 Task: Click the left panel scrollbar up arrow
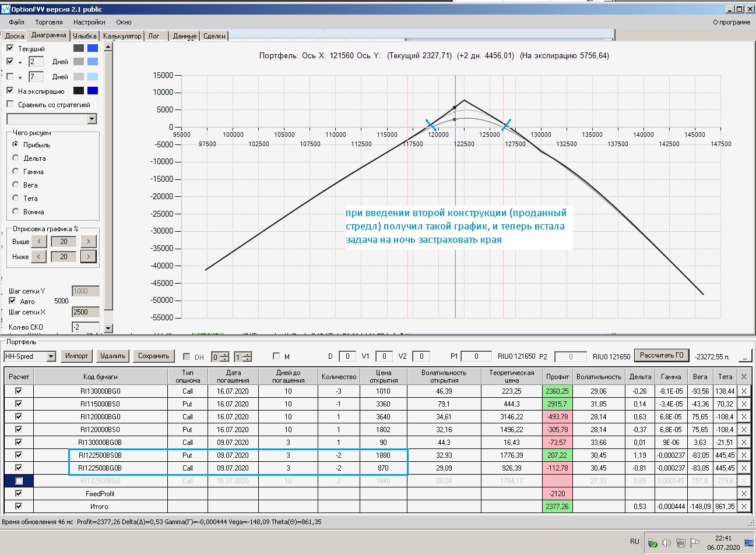pos(108,47)
